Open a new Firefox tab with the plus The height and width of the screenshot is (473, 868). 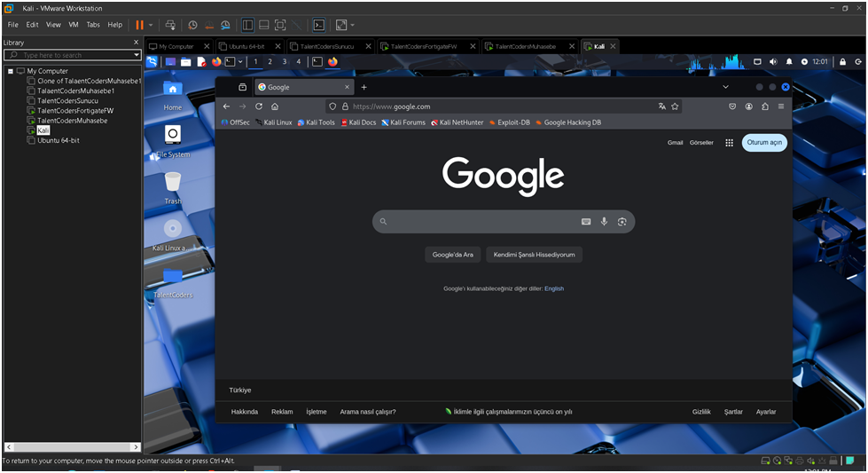click(364, 87)
